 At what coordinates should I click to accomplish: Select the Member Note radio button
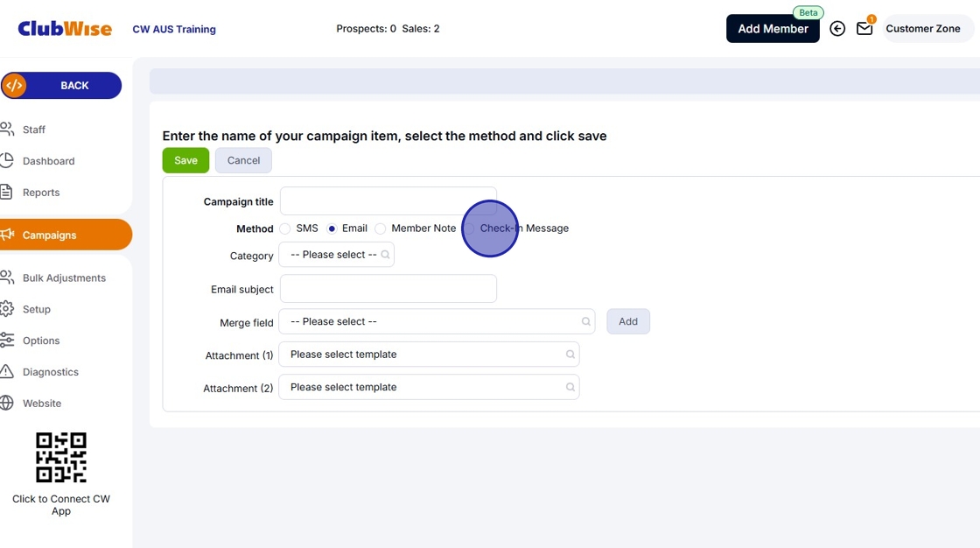[x=380, y=229]
